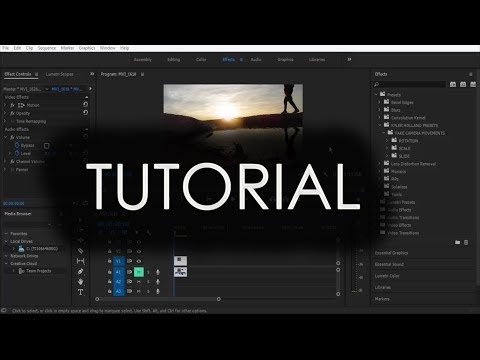The width and height of the screenshot is (480, 360).
Task: Select the Slip tool
Action: 80,261
